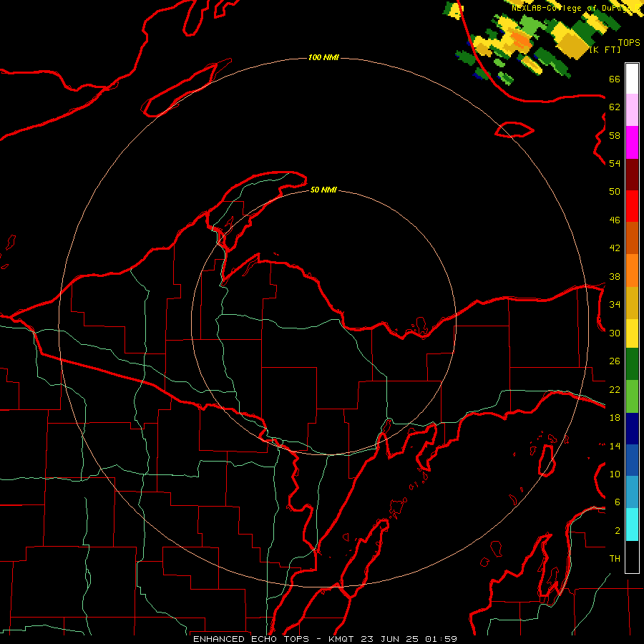Image resolution: width=644 pixels, height=644 pixels.
Task: Click the dark red 50-54 kft swatch
Action: (632, 175)
